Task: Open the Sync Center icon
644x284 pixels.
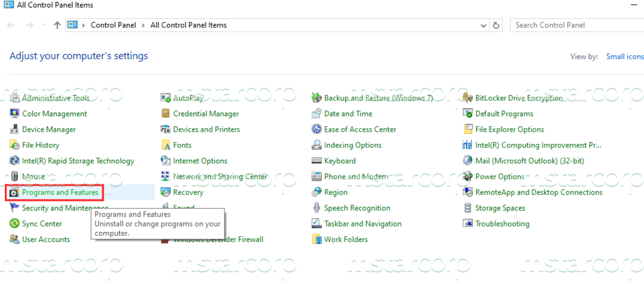Action: click(x=14, y=223)
